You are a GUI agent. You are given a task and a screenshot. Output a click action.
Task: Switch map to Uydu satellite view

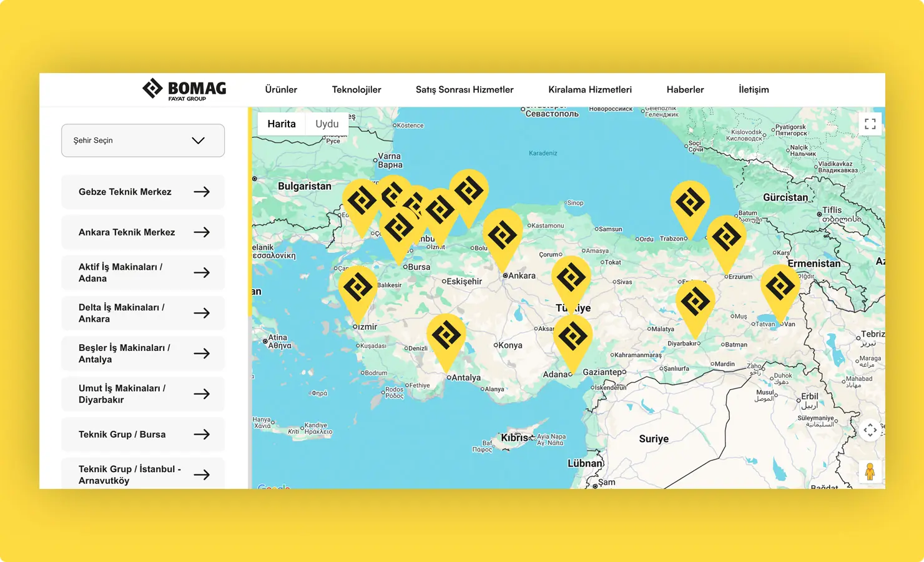coord(327,124)
